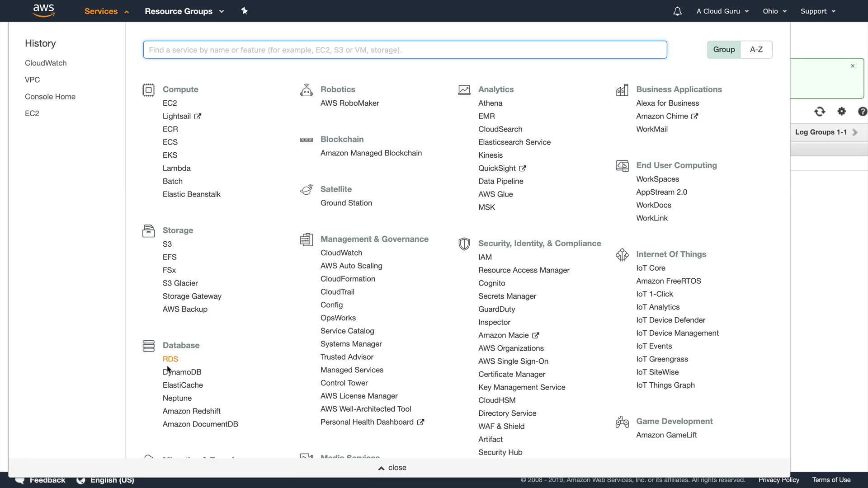Dismiss the green banner with X
This screenshot has width=868, height=488.
coord(853,66)
